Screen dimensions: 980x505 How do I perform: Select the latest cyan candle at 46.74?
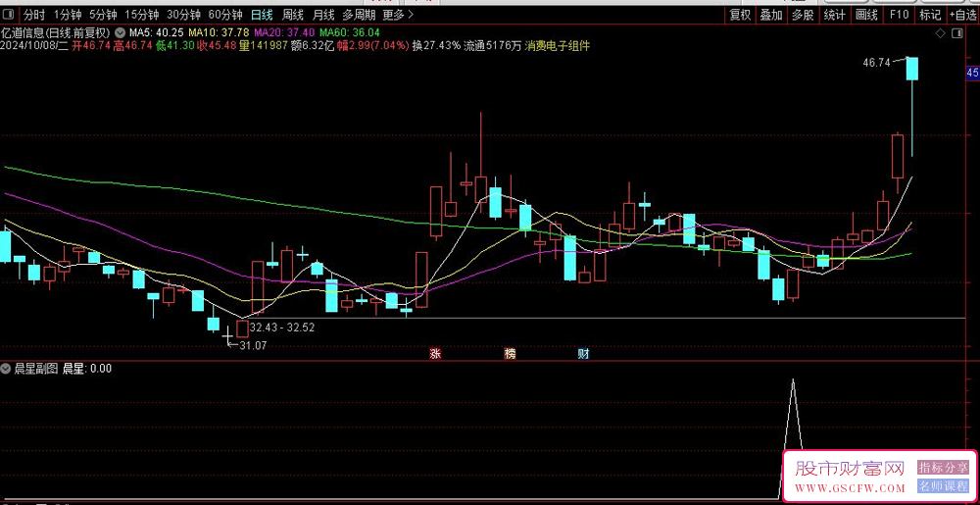(x=911, y=69)
